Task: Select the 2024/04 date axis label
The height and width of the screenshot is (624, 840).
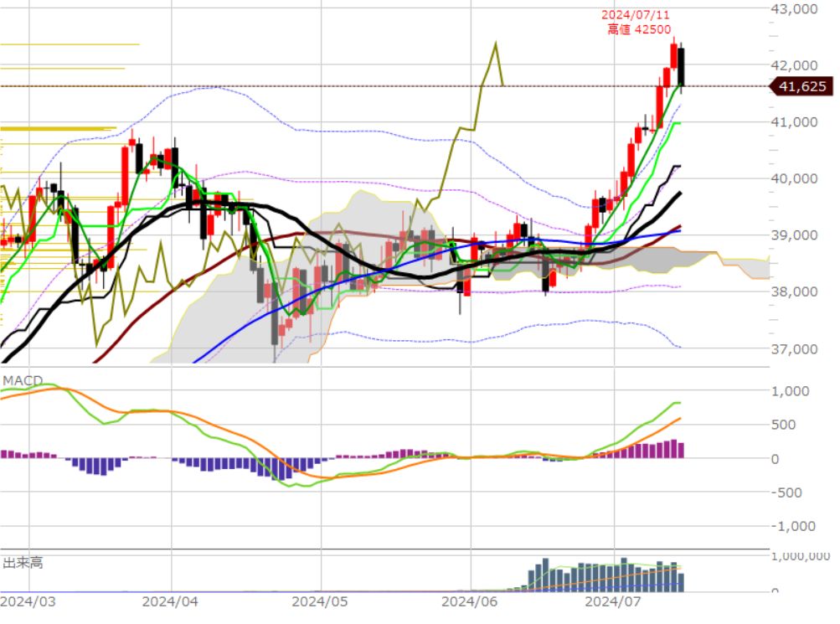Action: 170,601
